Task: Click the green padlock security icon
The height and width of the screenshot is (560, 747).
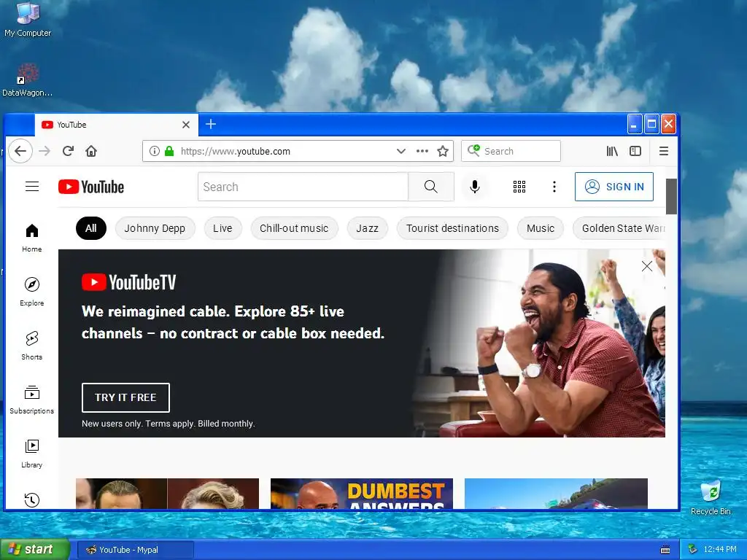Action: coord(169,151)
